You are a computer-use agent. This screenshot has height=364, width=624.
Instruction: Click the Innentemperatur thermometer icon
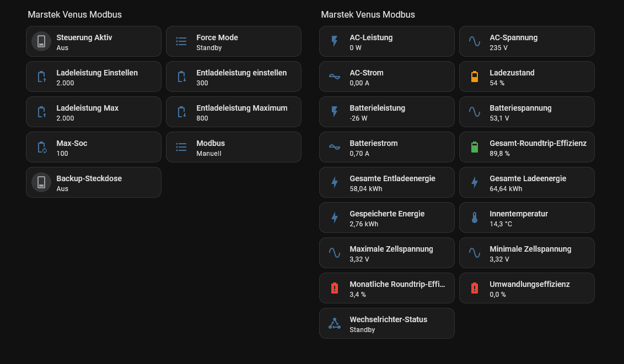tap(474, 218)
